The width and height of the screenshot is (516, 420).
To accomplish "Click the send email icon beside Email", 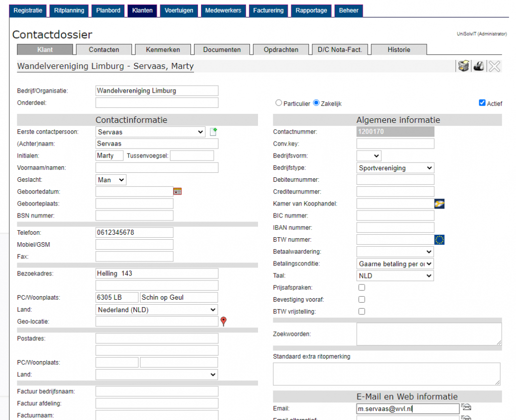I will [466, 407].
